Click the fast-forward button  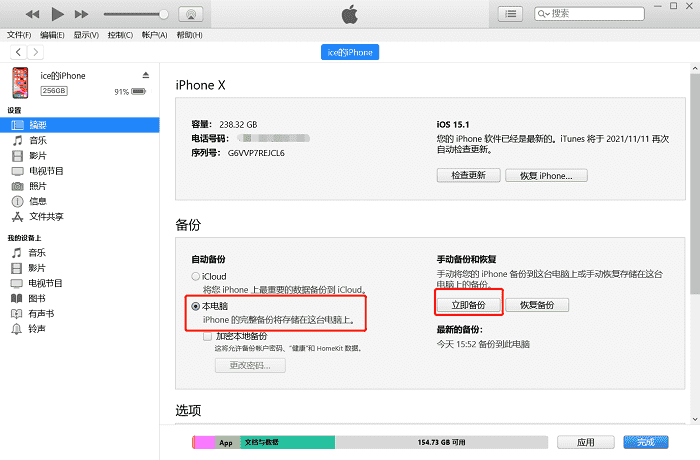coord(81,14)
